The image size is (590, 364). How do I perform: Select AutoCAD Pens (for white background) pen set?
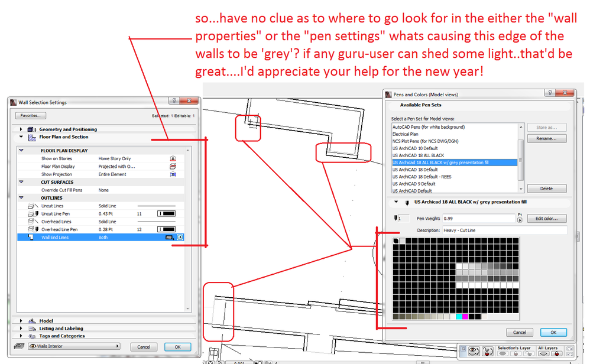click(455, 127)
